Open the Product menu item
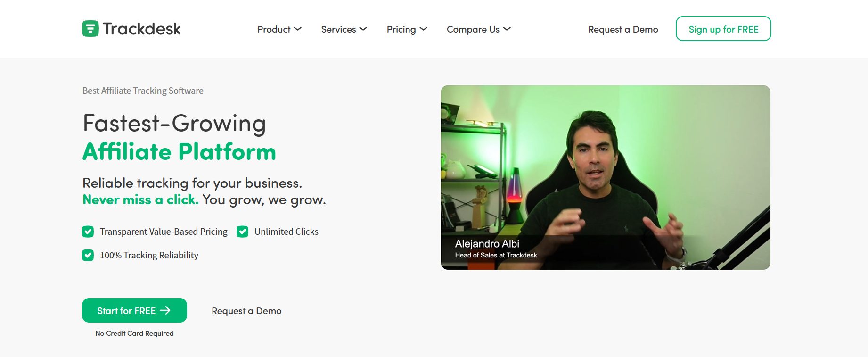The height and width of the screenshot is (357, 868). click(274, 29)
